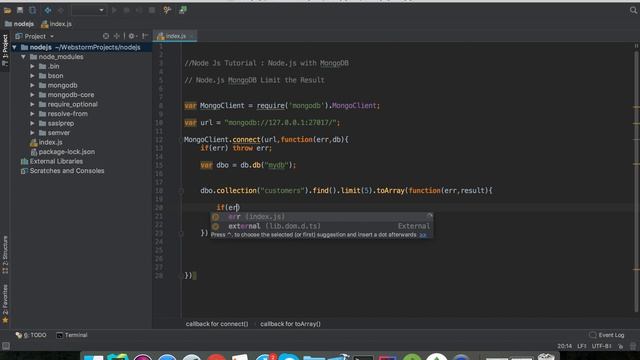Screen dimensions: 640x360
Task: Click the Synchronize toolbar icon
Action: click(32, 10)
